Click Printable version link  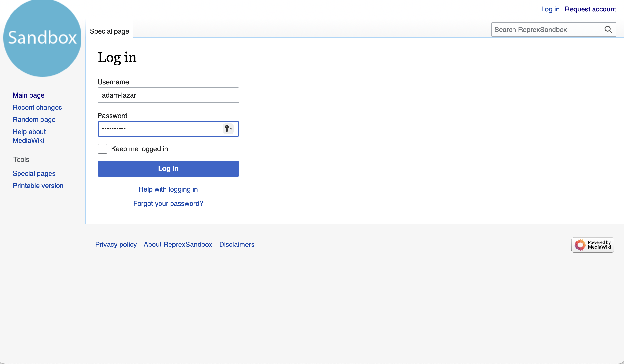click(x=38, y=186)
